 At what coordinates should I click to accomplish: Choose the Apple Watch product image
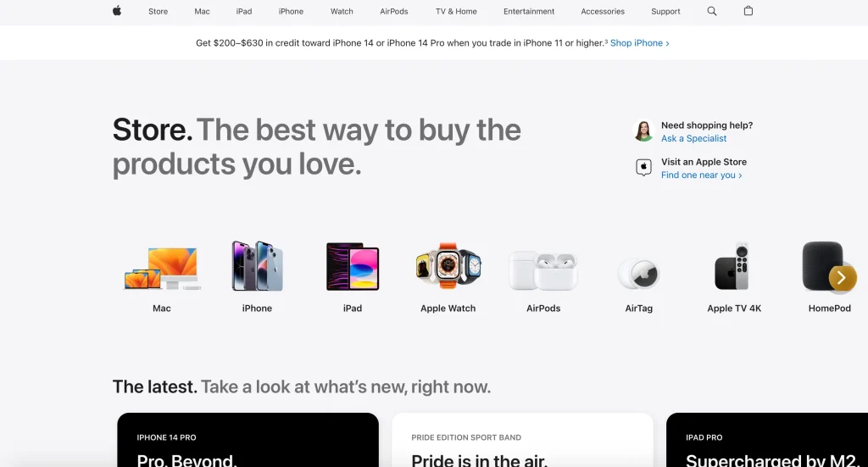[448, 265]
